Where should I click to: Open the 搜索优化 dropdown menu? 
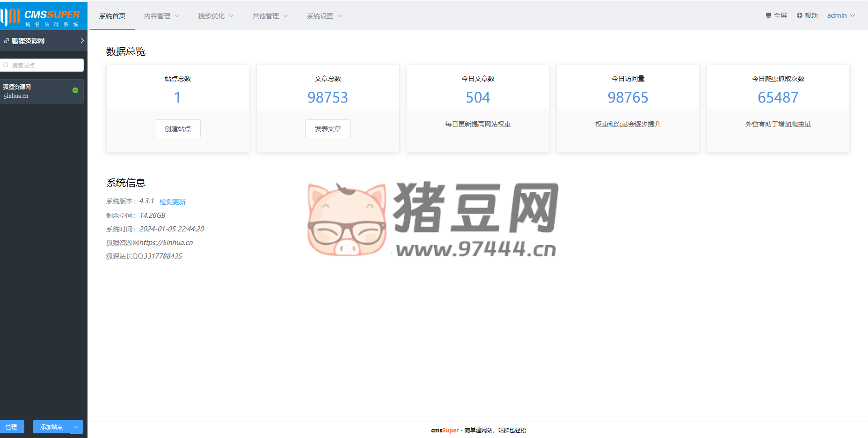(216, 16)
